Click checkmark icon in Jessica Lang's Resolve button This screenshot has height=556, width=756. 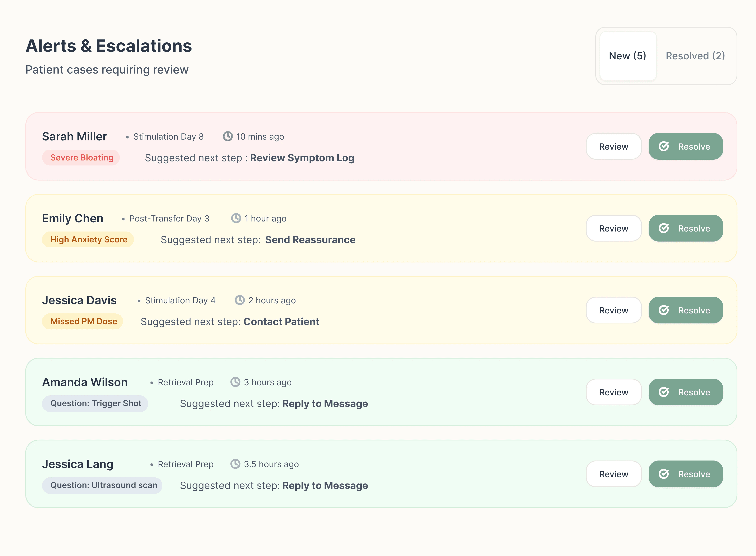click(664, 474)
